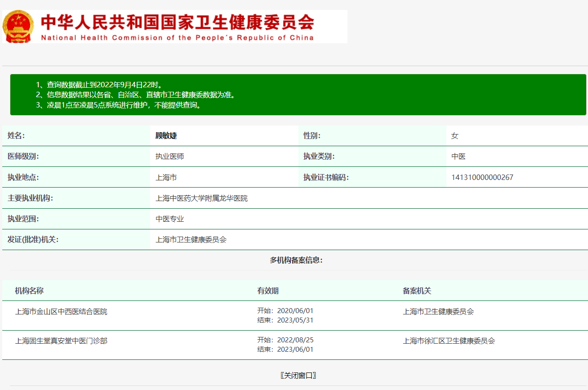
Task: Click the 性别 field label
Action: pyautogui.click(x=312, y=136)
